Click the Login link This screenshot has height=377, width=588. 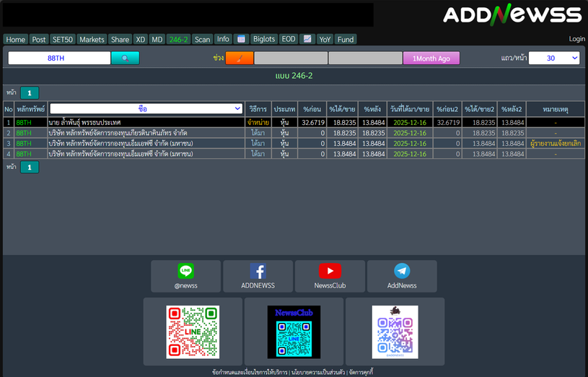(x=576, y=39)
